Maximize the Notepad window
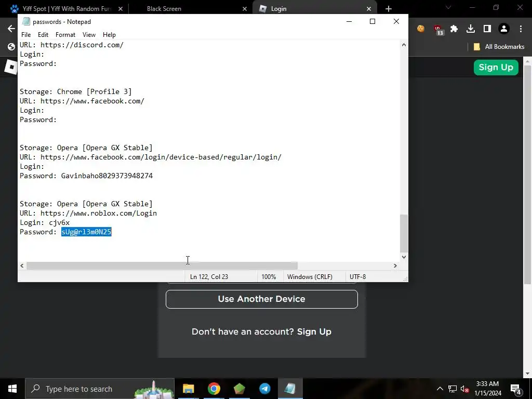This screenshot has height=399, width=532. (x=373, y=21)
